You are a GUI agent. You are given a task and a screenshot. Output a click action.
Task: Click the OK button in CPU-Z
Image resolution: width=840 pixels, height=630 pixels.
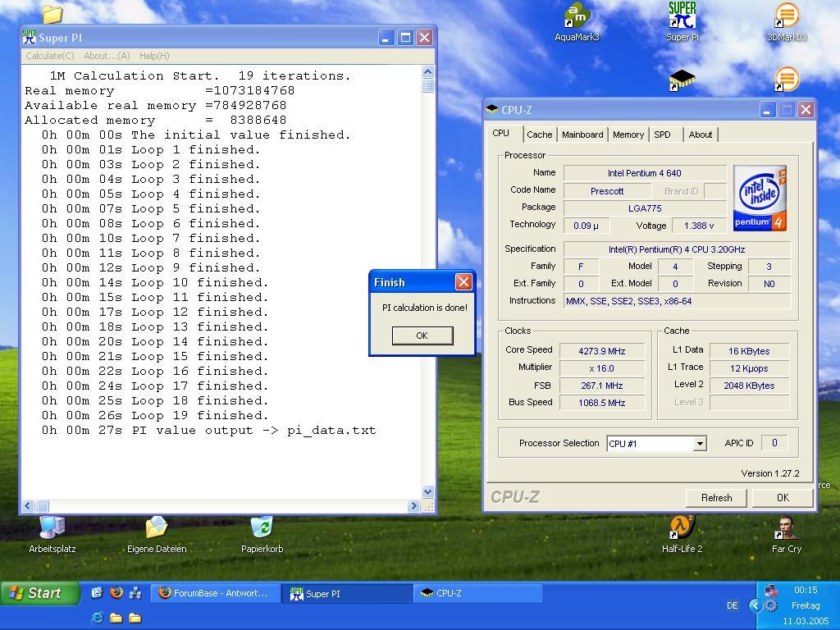(x=783, y=498)
